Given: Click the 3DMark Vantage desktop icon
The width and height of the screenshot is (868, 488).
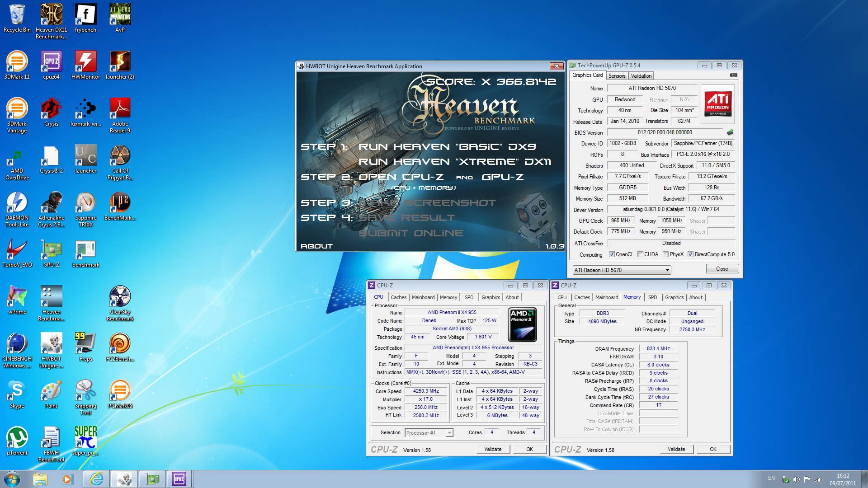Looking at the screenshot, I should [17, 115].
